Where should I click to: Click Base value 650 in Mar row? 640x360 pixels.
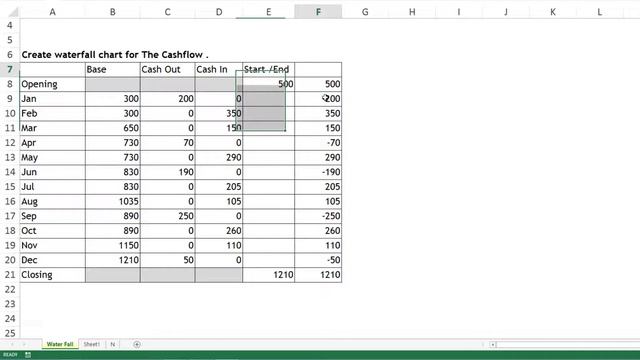point(113,128)
